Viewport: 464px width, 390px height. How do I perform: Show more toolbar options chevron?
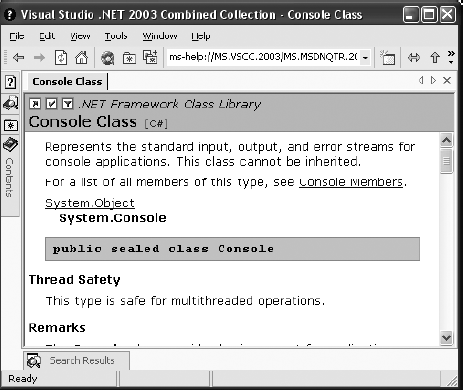(451, 57)
